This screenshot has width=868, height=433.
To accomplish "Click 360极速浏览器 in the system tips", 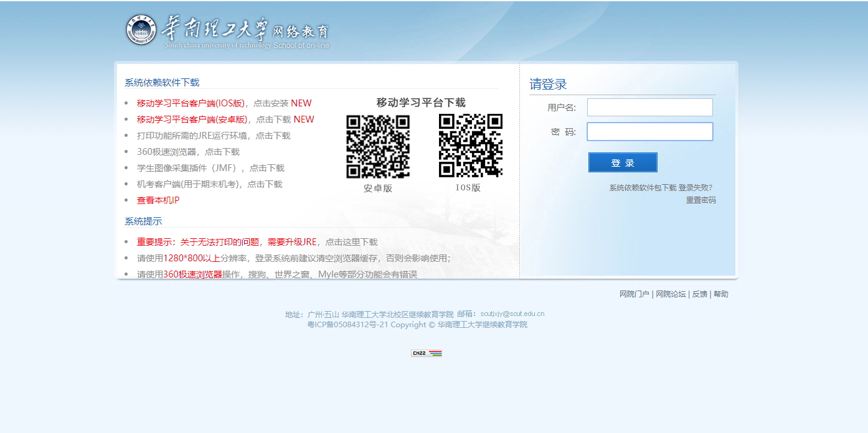I will pos(192,274).
